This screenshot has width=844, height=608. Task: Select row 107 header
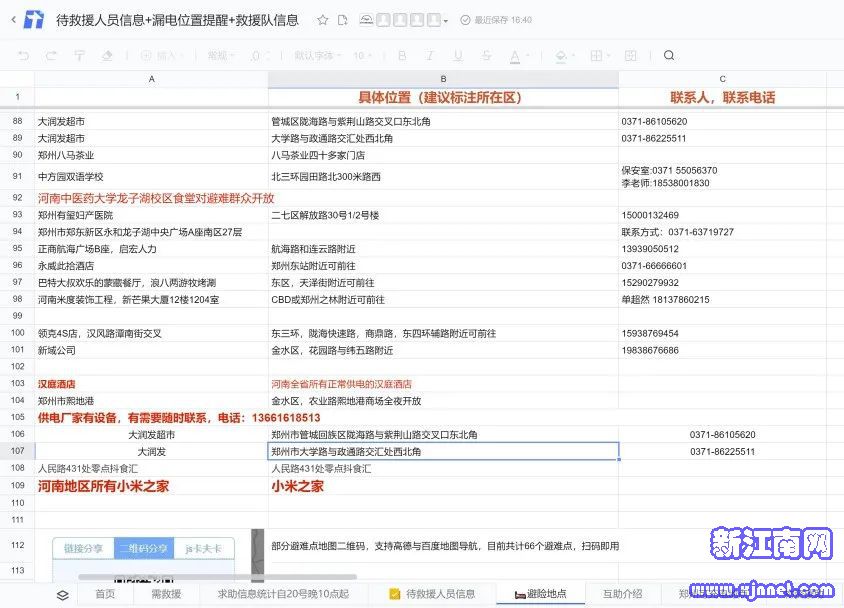click(x=17, y=451)
